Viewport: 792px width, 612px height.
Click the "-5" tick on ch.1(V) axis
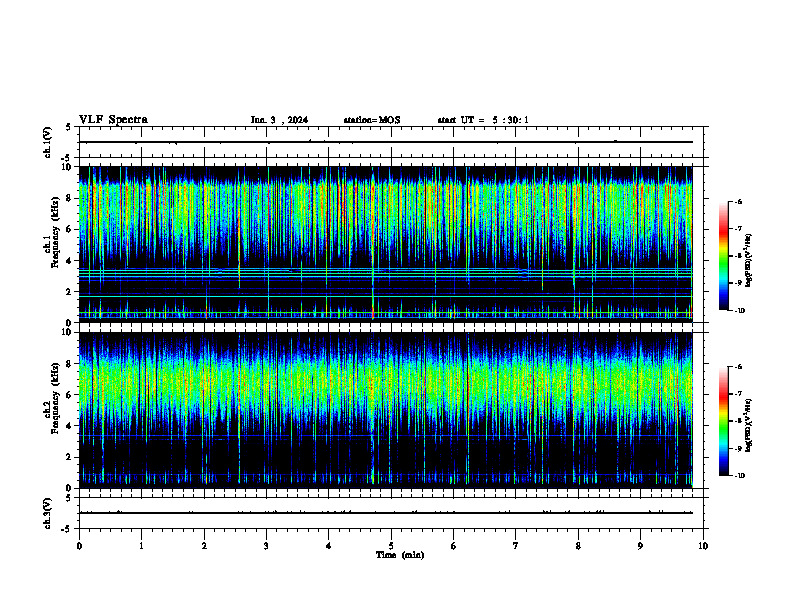(x=67, y=158)
